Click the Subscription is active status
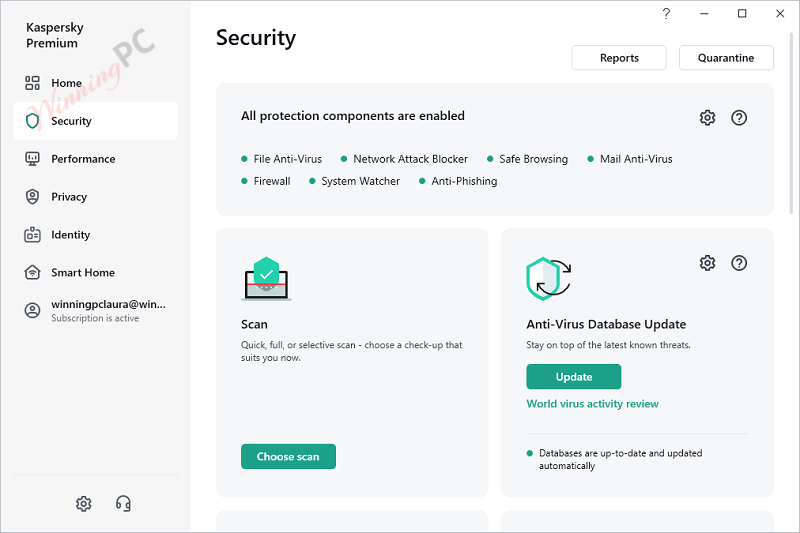Viewport: 800px width, 533px height. [x=95, y=318]
